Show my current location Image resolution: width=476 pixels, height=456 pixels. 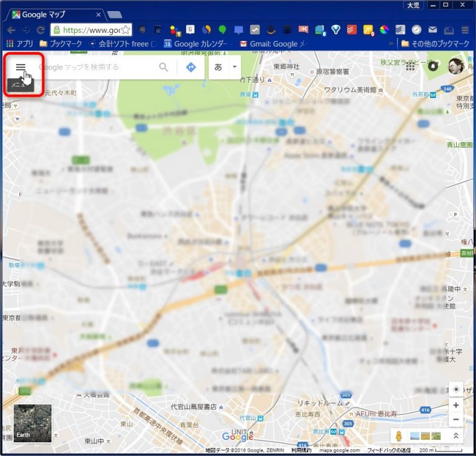[x=456, y=390]
